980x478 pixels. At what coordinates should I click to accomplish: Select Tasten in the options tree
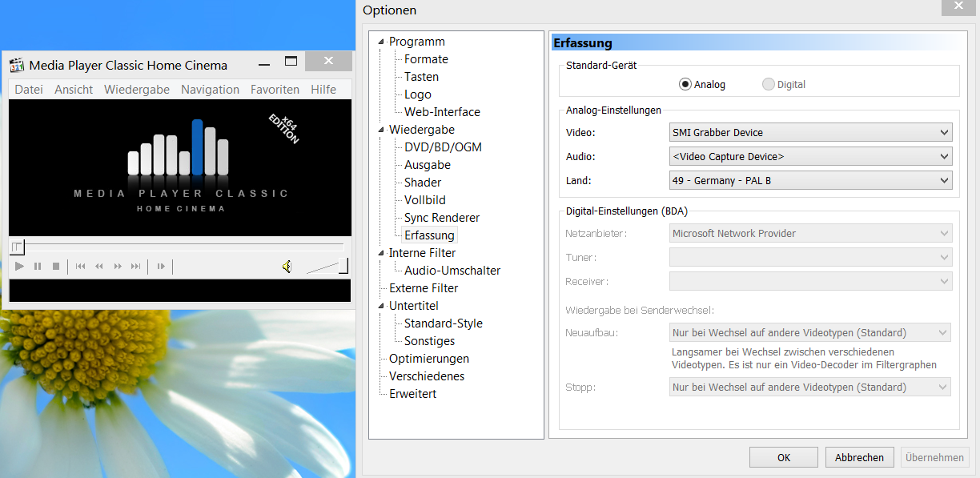[x=421, y=77]
